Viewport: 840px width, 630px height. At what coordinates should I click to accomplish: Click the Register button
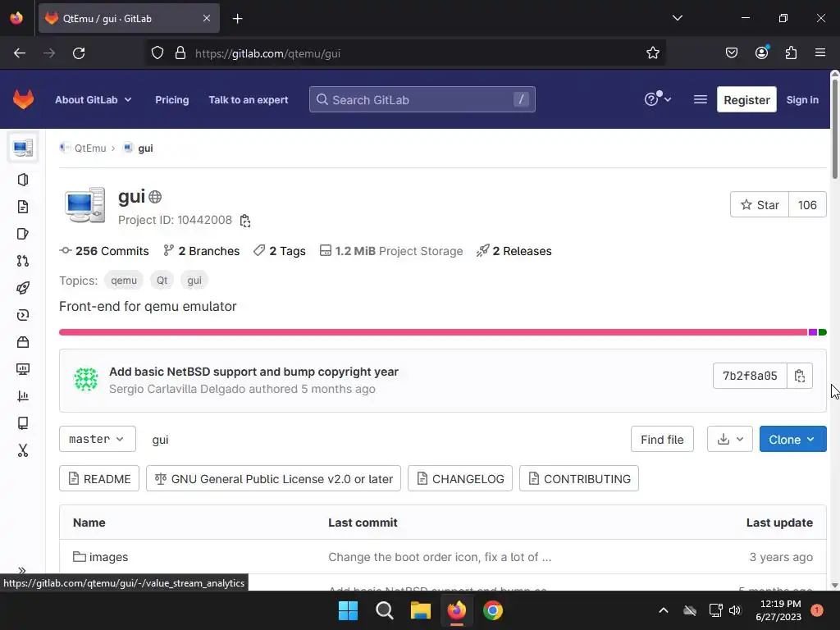pos(746,99)
